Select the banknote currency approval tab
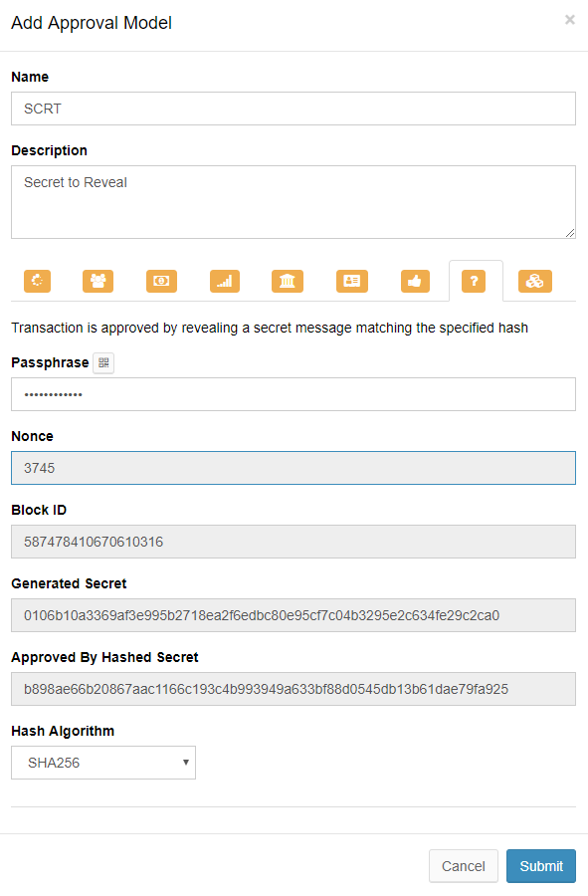Viewport: 588px width, 896px height. pos(161,281)
